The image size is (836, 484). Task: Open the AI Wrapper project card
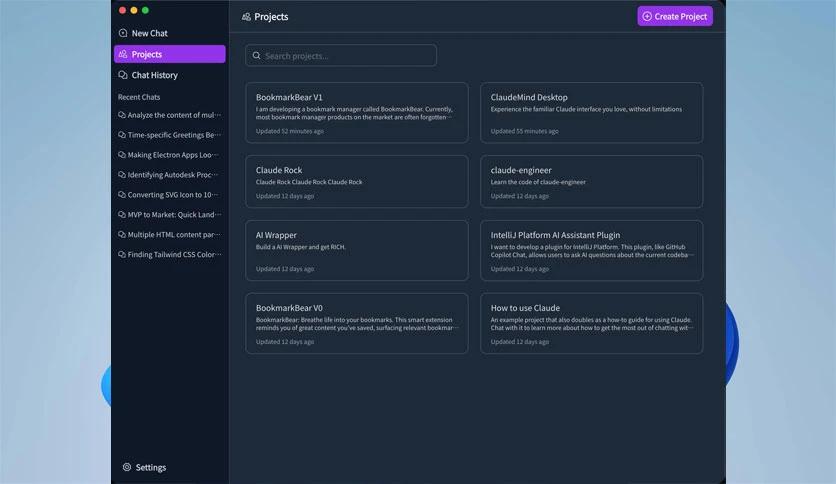click(x=357, y=251)
